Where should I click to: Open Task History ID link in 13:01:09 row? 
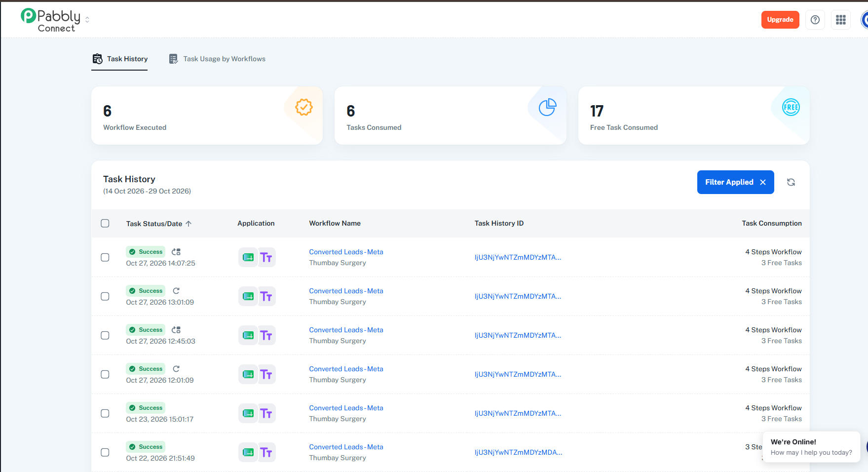(x=518, y=296)
